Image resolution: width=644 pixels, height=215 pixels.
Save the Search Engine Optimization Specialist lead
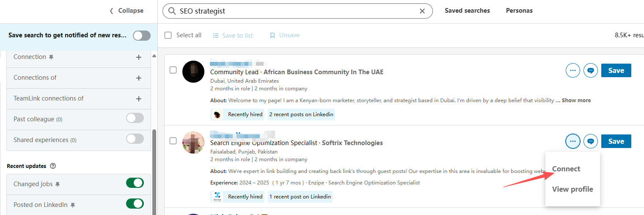click(616, 141)
